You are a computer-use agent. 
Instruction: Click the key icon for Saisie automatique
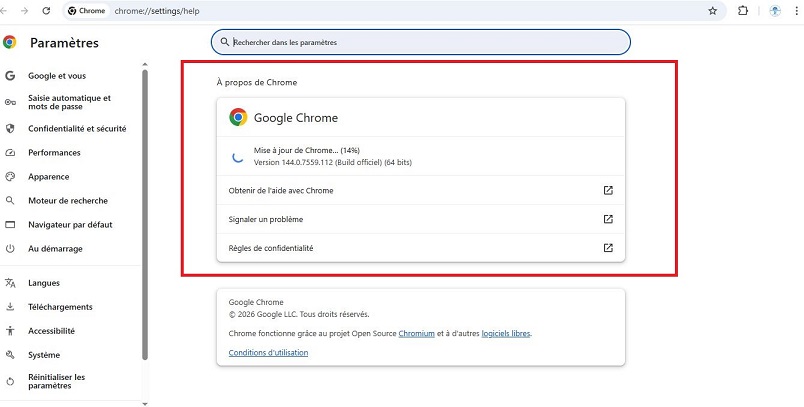tap(10, 103)
